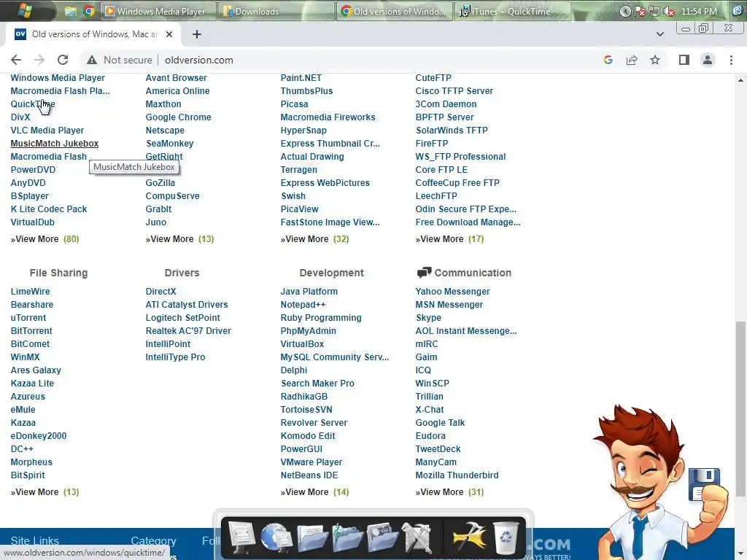Click the Site Links footer heading
747x560 pixels.
[35, 540]
